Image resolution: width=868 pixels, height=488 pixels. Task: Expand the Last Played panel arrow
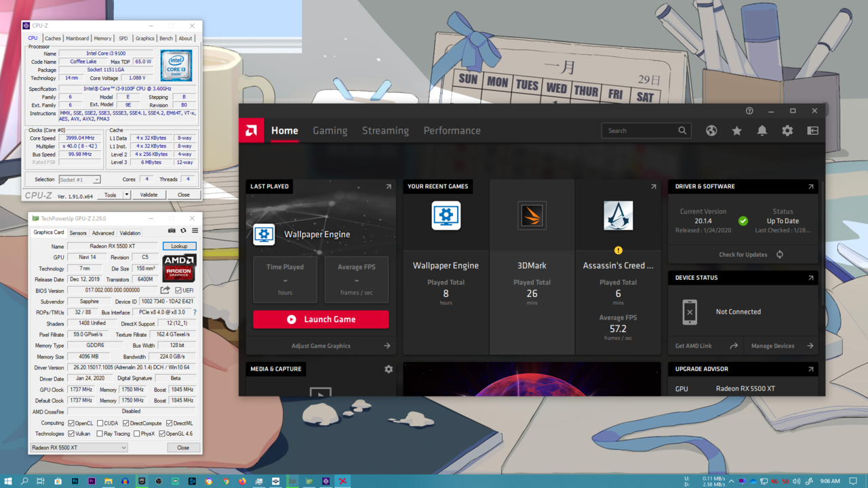[389, 186]
